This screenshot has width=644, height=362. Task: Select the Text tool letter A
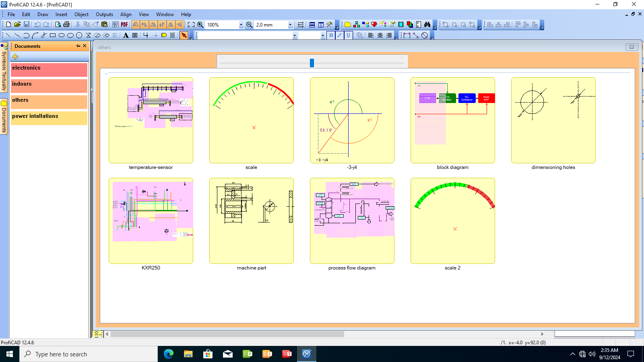(126, 35)
